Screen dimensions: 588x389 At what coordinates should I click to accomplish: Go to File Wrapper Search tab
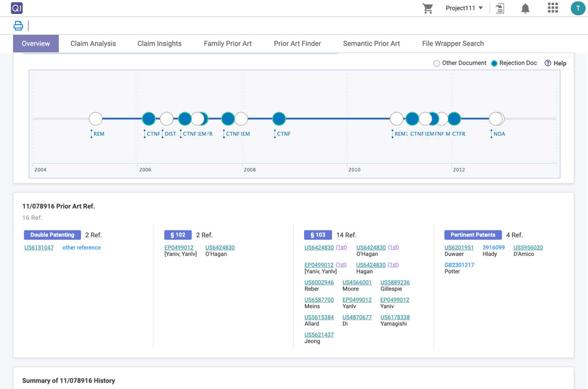[x=453, y=44]
